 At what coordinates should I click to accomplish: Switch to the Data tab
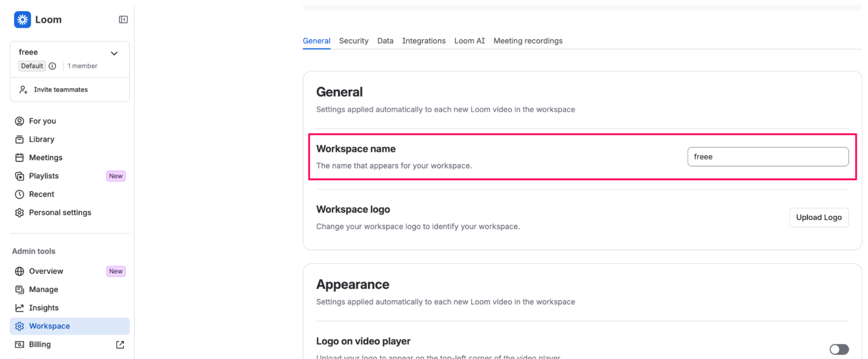[385, 41]
